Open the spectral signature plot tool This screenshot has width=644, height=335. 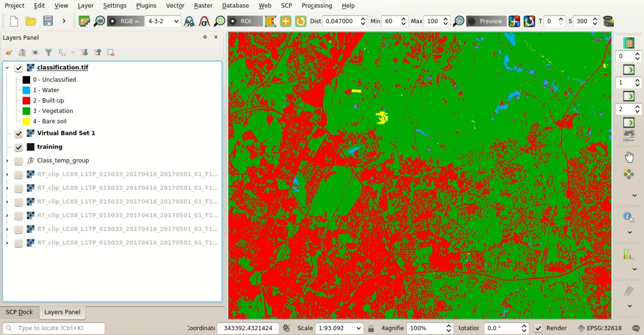click(628, 254)
